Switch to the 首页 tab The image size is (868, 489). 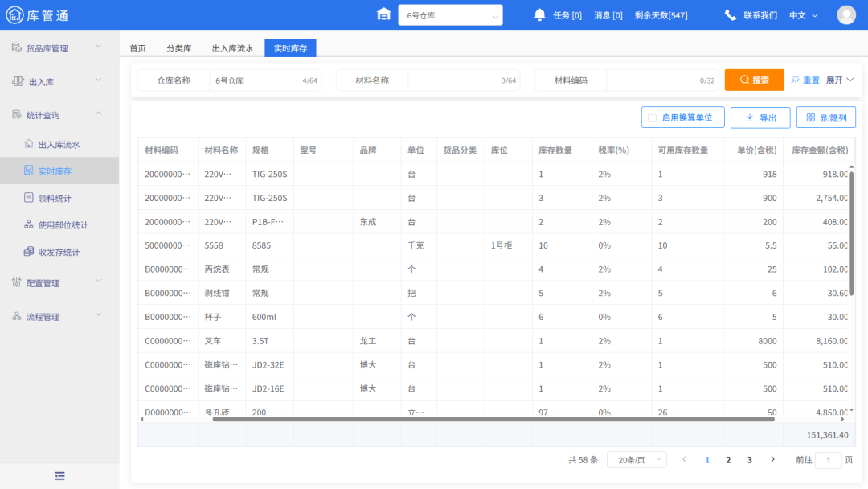(138, 48)
